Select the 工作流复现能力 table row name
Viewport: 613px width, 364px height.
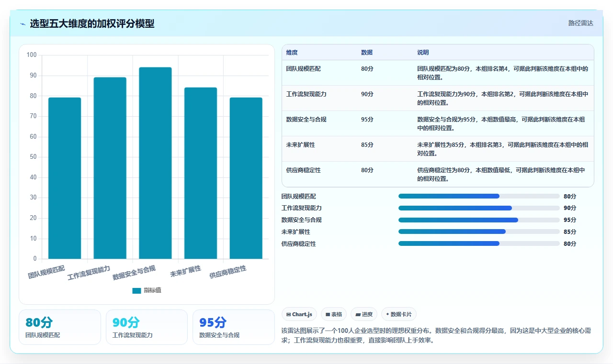pos(306,94)
